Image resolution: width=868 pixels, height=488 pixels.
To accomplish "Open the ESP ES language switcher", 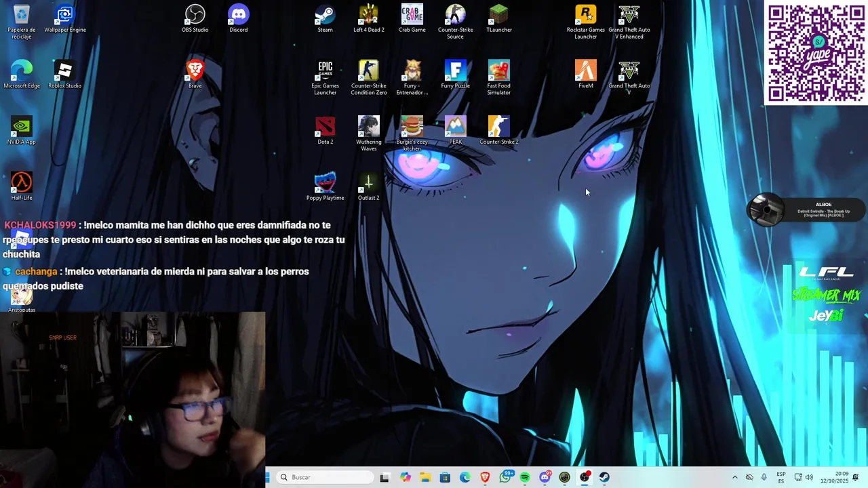I will click(x=781, y=477).
